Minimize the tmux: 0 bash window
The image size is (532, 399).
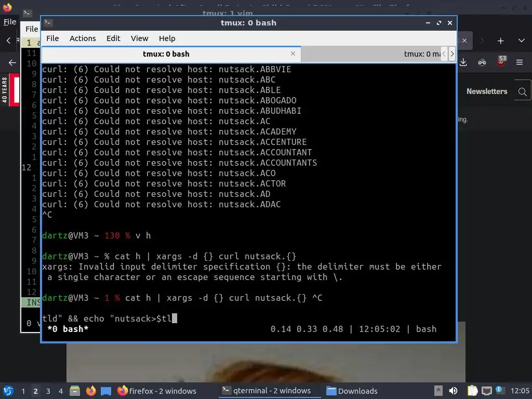point(428,23)
